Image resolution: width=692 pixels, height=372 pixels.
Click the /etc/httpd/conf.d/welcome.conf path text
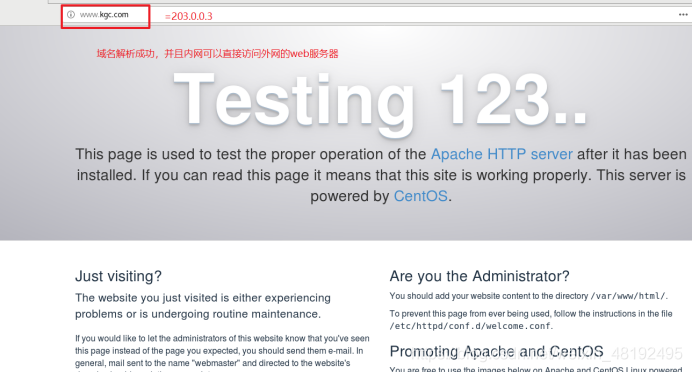(x=470, y=326)
